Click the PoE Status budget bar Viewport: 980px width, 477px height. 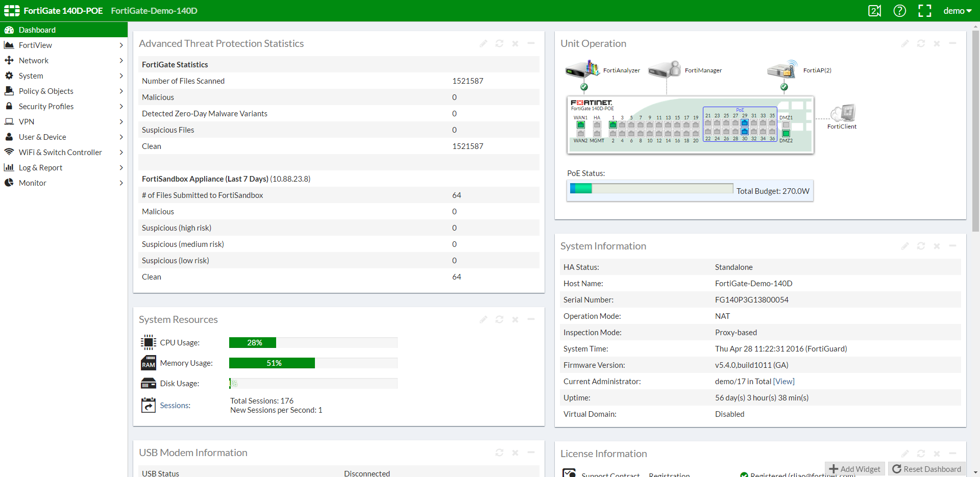[x=651, y=188]
